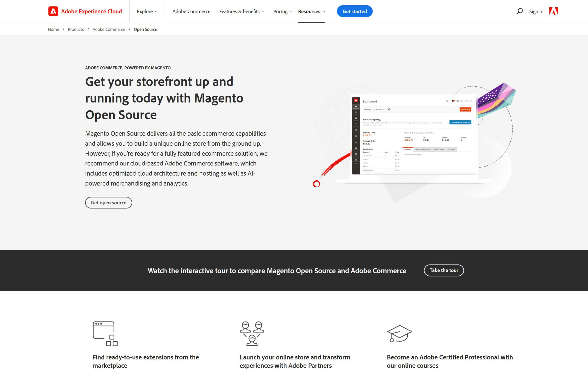The height and width of the screenshot is (373, 588).
Task: Click the Adobe Partners launch store icon
Action: [252, 333]
